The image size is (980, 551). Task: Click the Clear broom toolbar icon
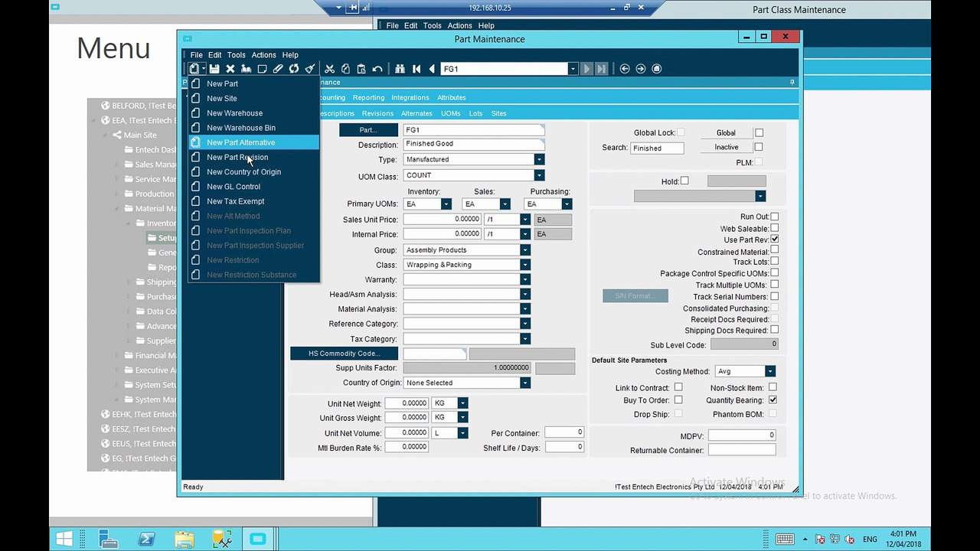tap(310, 69)
